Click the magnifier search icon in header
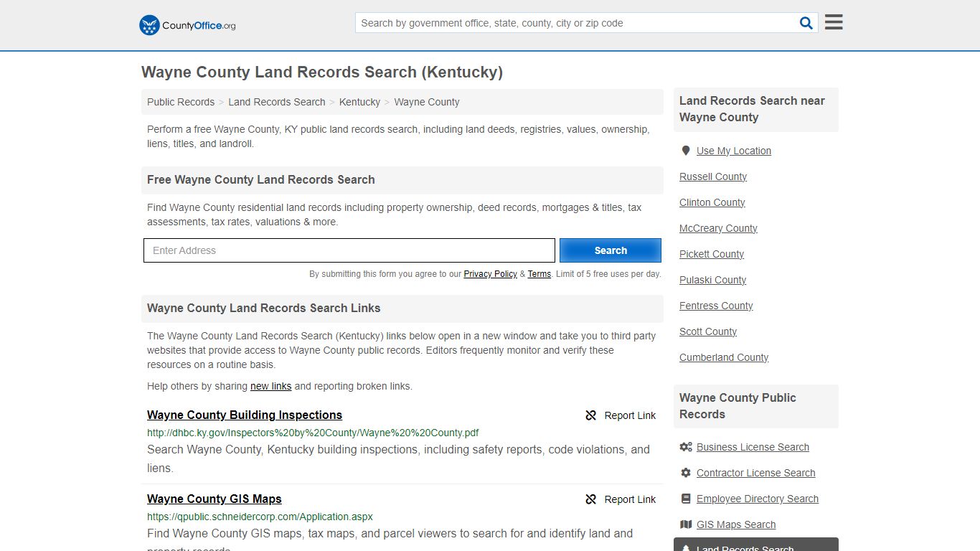The image size is (980, 551). 806,23
